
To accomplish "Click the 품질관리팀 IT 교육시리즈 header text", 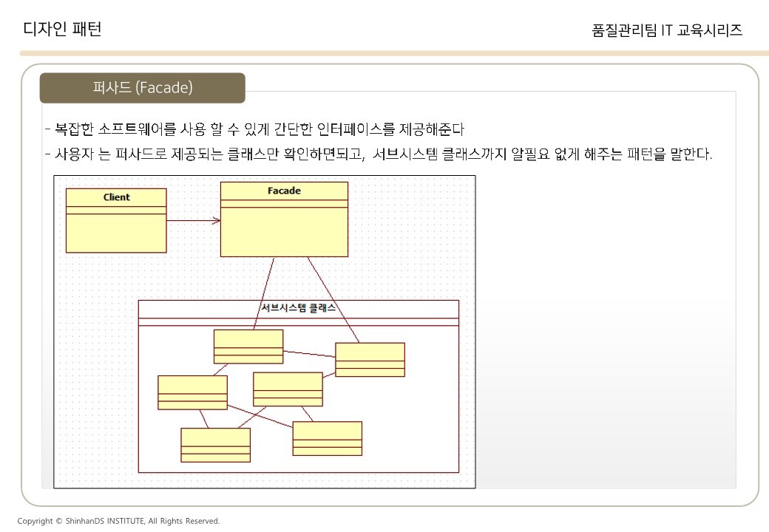I will [667, 30].
